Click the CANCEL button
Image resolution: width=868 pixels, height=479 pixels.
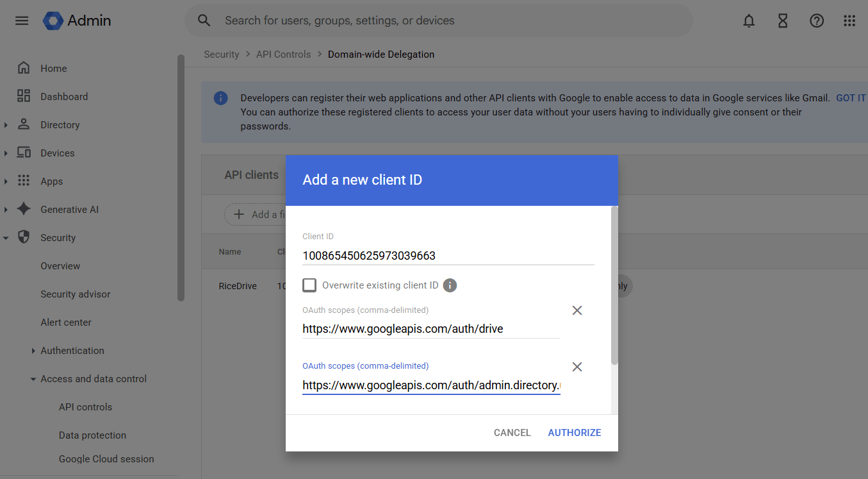point(512,433)
